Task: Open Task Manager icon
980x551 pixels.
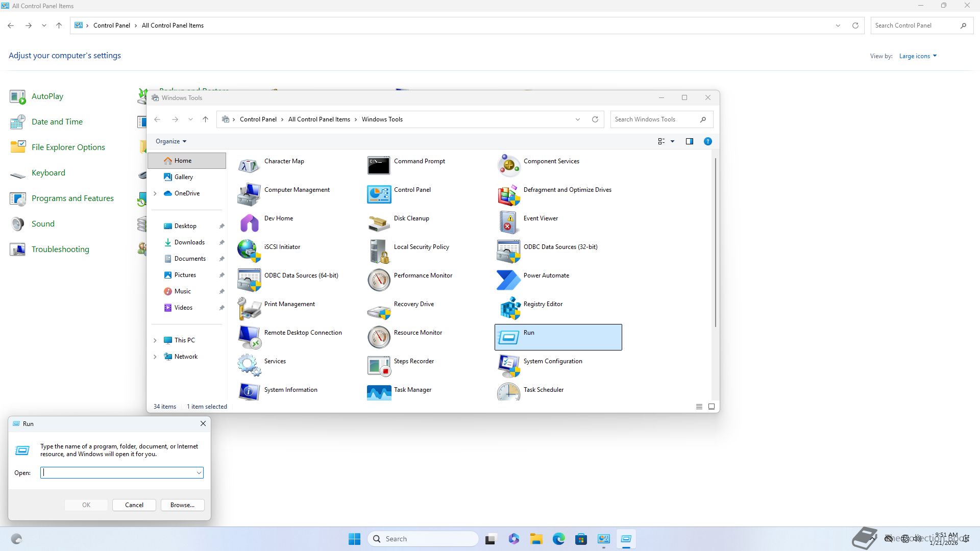Action: pos(379,392)
